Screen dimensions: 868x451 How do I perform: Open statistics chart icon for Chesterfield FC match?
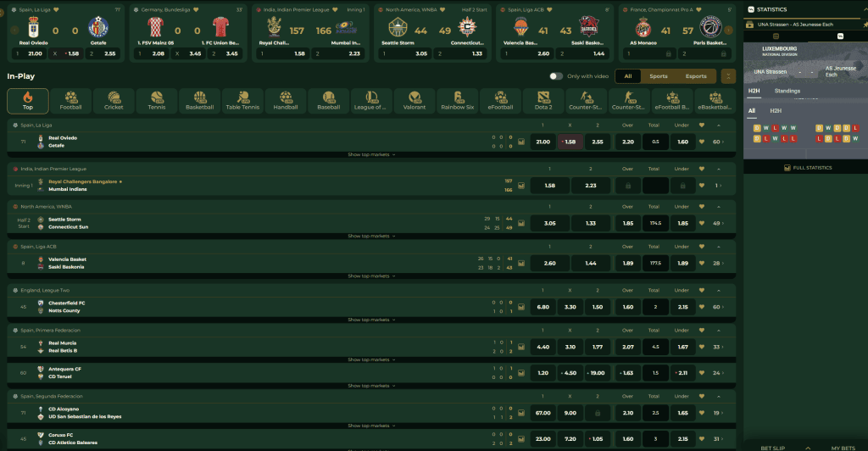(x=521, y=307)
